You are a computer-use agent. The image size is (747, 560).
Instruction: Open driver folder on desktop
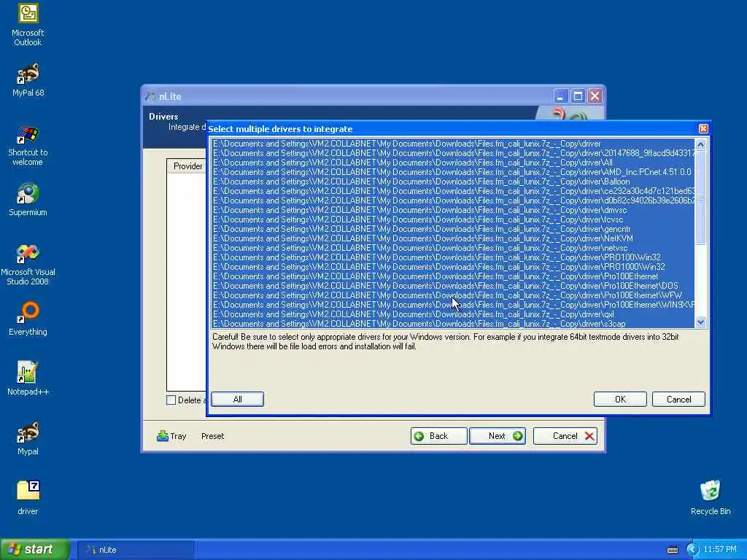[28, 497]
